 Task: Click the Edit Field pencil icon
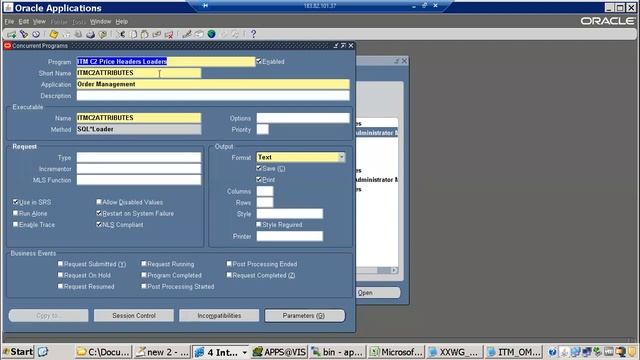[x=187, y=34]
